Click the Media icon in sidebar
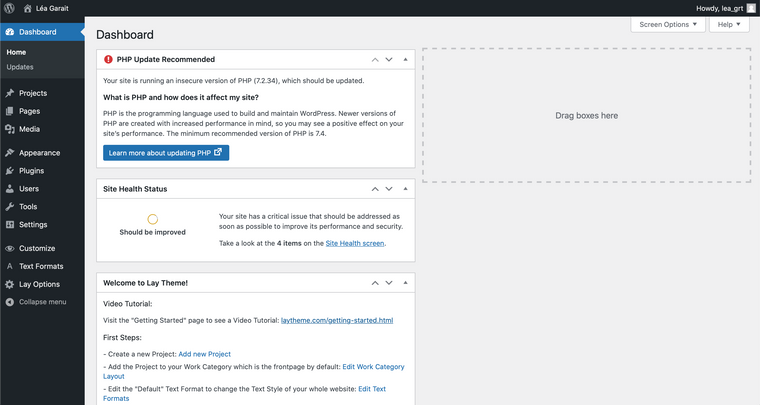Image resolution: width=760 pixels, height=405 pixels. 9,129
